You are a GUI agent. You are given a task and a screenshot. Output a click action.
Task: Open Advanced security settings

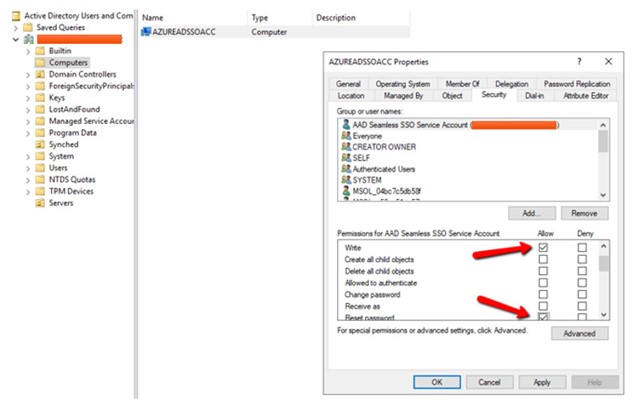(580, 333)
